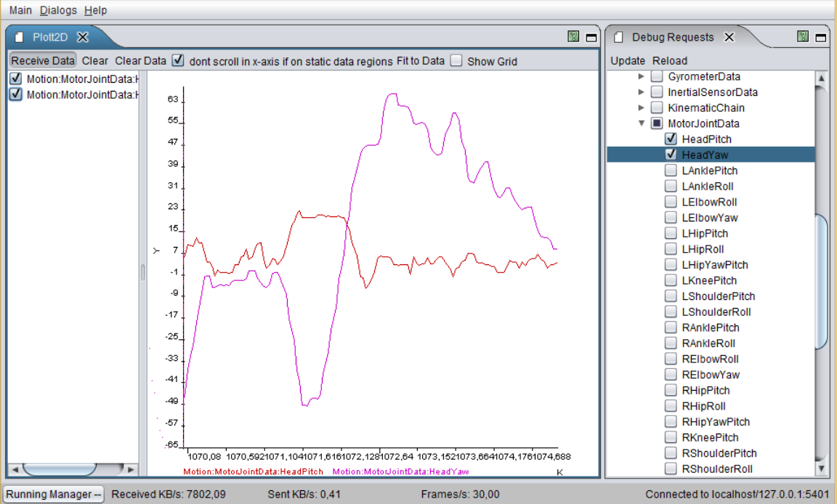The image size is (837, 504).
Task: Maximize the Debug Requests panel
Action: [x=820, y=38]
